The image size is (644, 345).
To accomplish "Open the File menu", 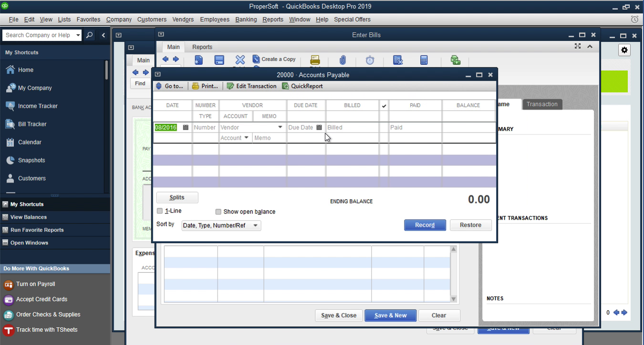I will coord(13,20).
